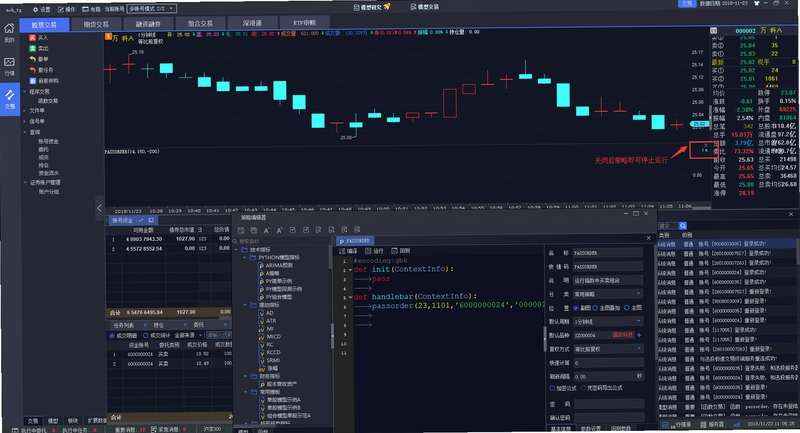This screenshot has height=433, width=800.
Task: Switch to the 深港通 tab
Action: (x=253, y=23)
